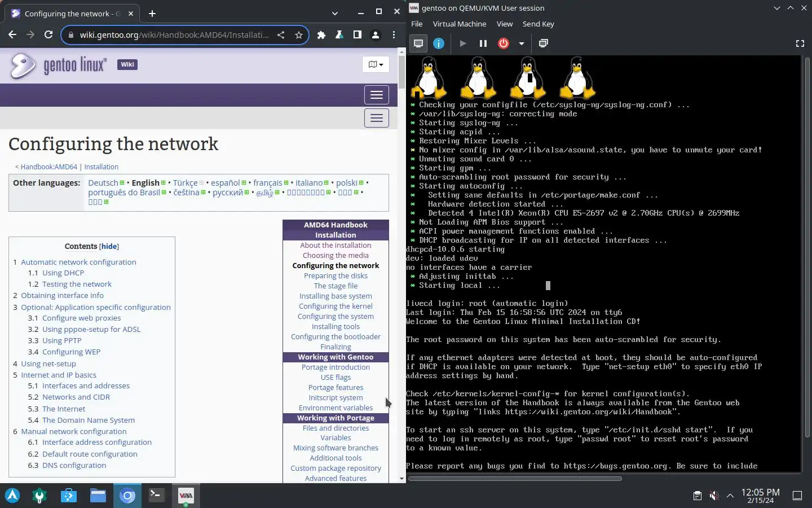Open Configuring the bootloader handbook page
Image resolution: width=812 pixels, height=508 pixels.
coord(336,337)
